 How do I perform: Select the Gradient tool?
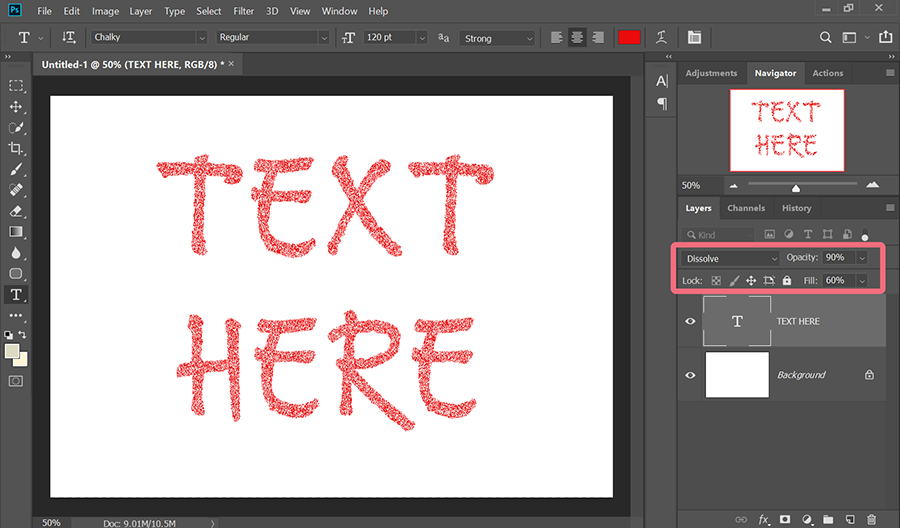[16, 232]
